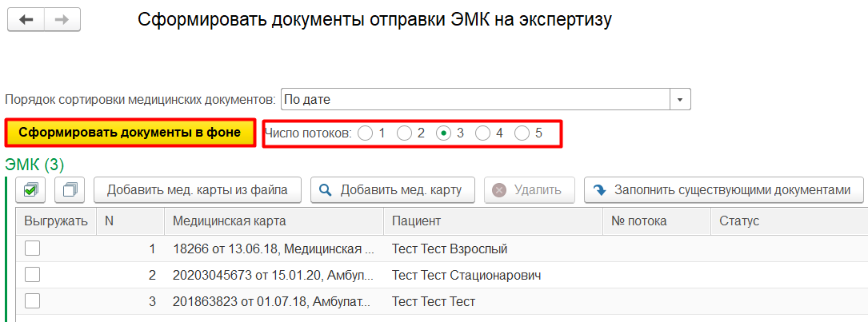Image resolution: width=868 pixels, height=322 pixels.
Task: Select 5 threads radio button
Action: click(522, 133)
